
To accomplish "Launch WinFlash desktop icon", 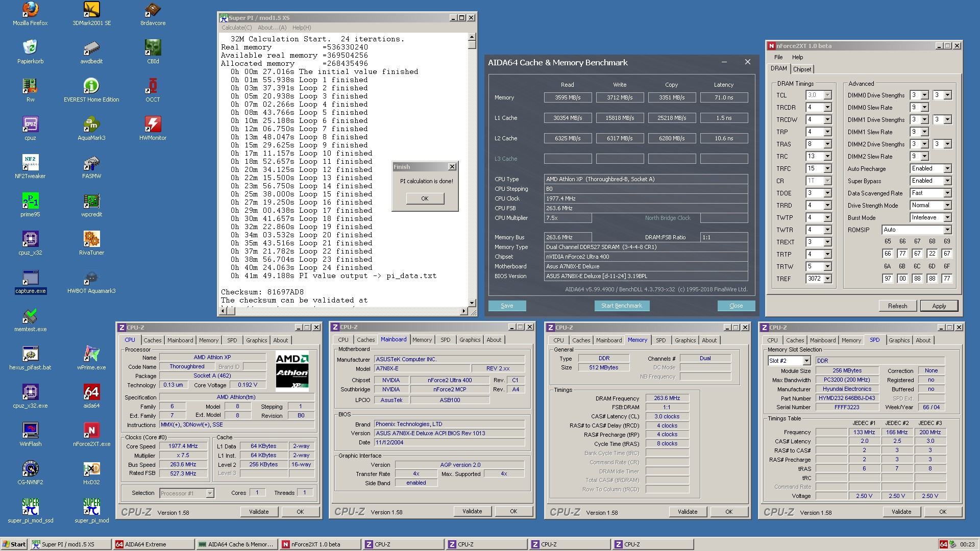I will click(x=30, y=434).
